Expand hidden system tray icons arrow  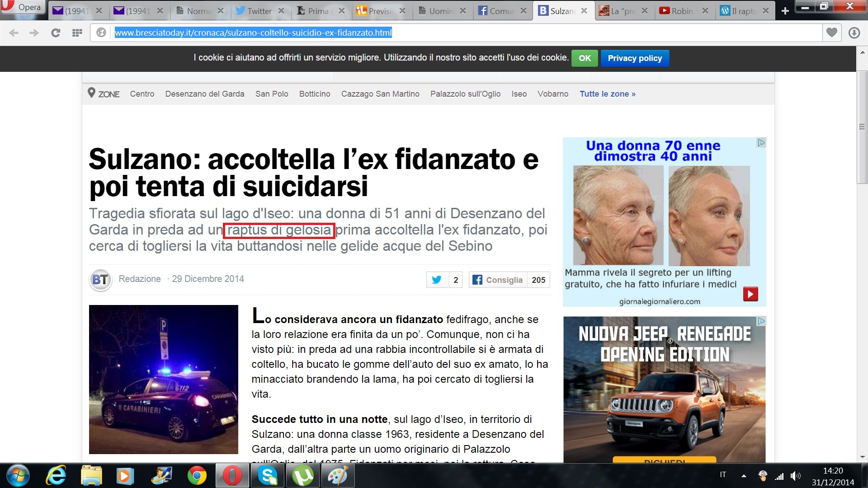[x=744, y=476]
